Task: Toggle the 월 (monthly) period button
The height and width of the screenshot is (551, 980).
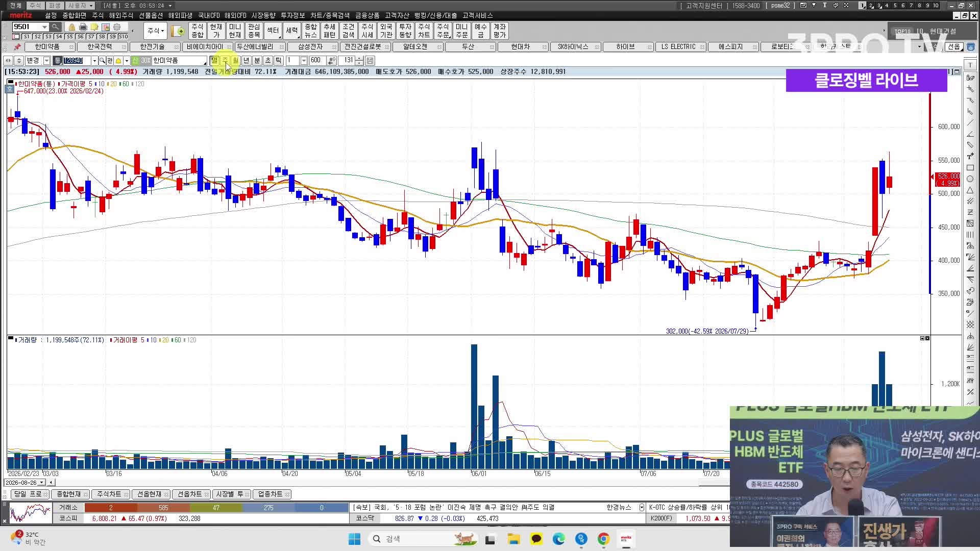Action: click(235, 61)
